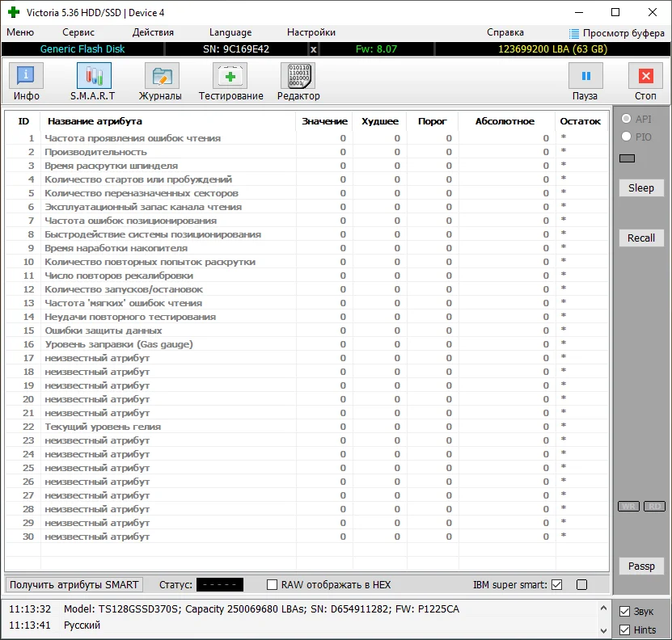
Task: Click the RD read indicator
Action: (x=654, y=507)
